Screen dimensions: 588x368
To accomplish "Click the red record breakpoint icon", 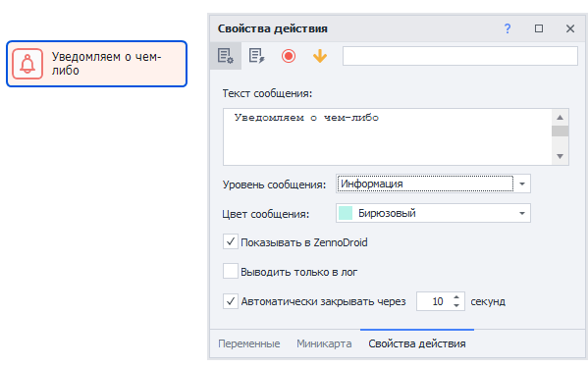I will pyautogui.click(x=289, y=56).
